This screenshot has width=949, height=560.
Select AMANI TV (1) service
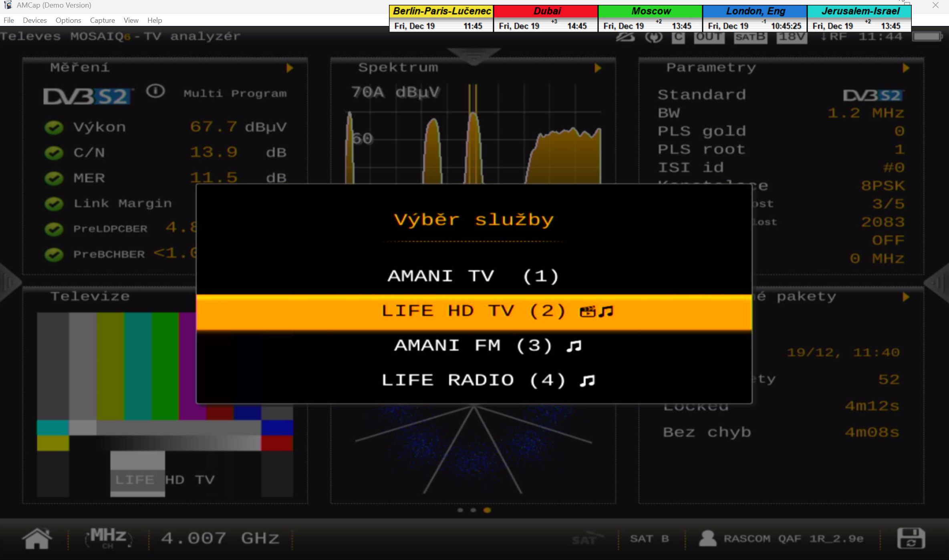tap(473, 276)
